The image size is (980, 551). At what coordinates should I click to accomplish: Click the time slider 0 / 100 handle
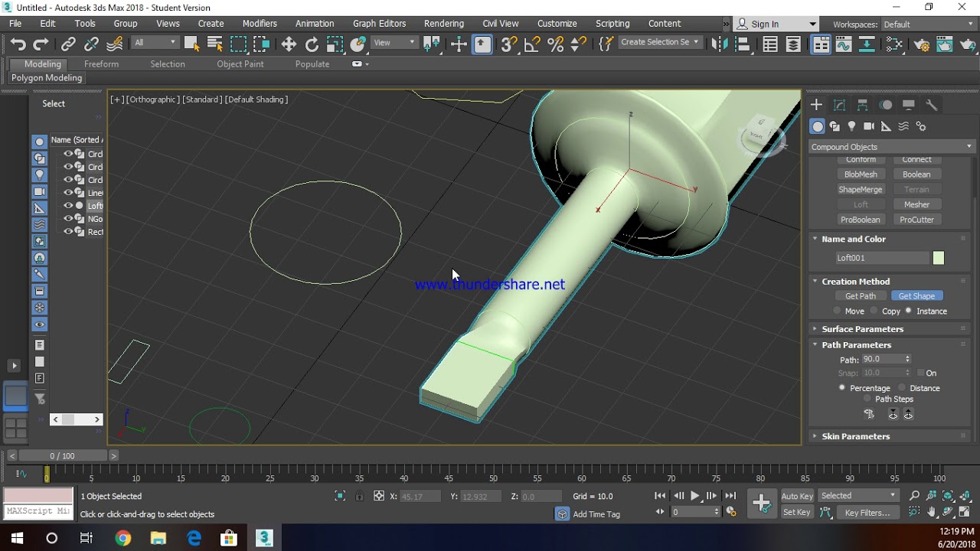(x=62, y=456)
